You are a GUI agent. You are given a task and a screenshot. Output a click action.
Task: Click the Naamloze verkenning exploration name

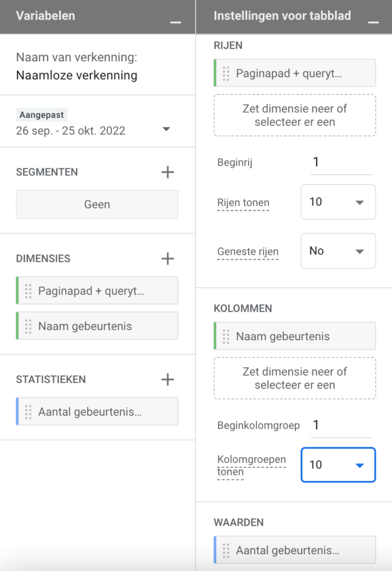[76, 75]
